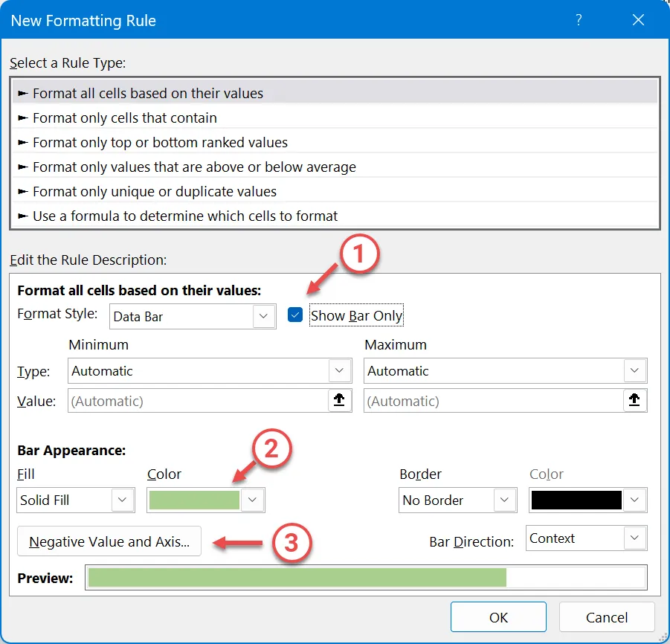Open the Bar Direction dropdown

pos(634,538)
